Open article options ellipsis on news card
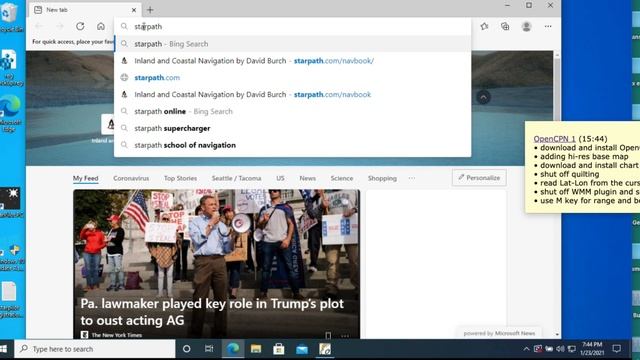This screenshot has width=640, height=360. [x=345, y=336]
